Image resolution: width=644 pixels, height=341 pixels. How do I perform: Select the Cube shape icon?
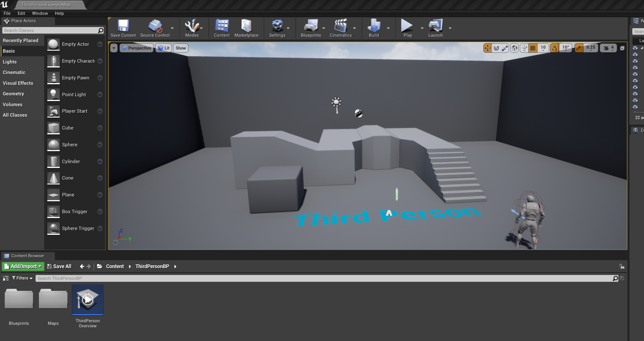[54, 128]
